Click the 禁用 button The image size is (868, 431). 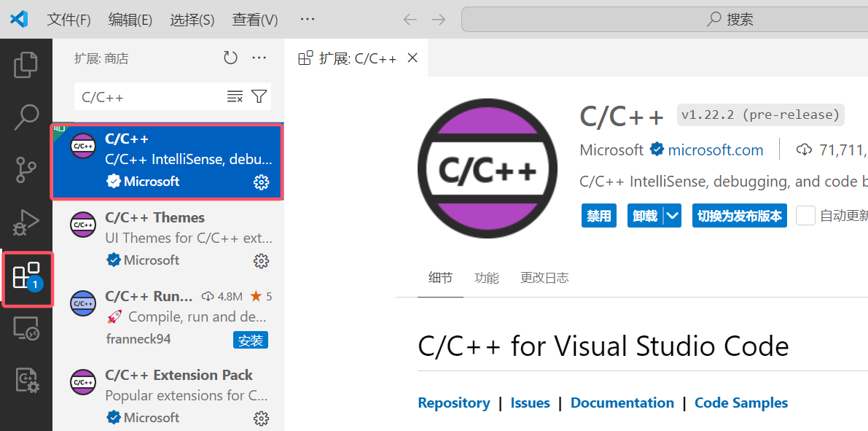click(599, 216)
